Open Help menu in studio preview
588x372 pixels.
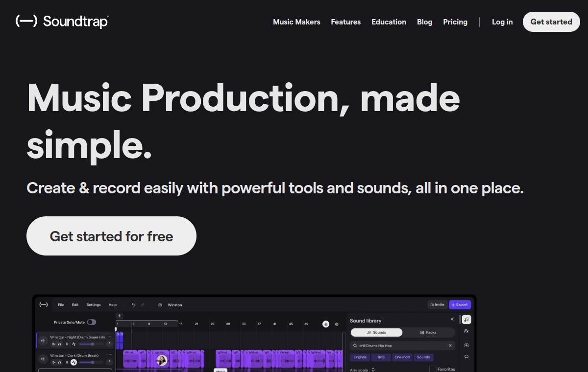[x=113, y=304]
